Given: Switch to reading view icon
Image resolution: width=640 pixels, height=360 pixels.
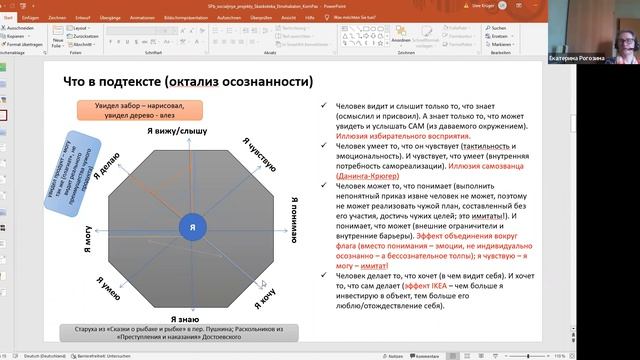Looking at the screenshot, I should (x=481, y=356).
